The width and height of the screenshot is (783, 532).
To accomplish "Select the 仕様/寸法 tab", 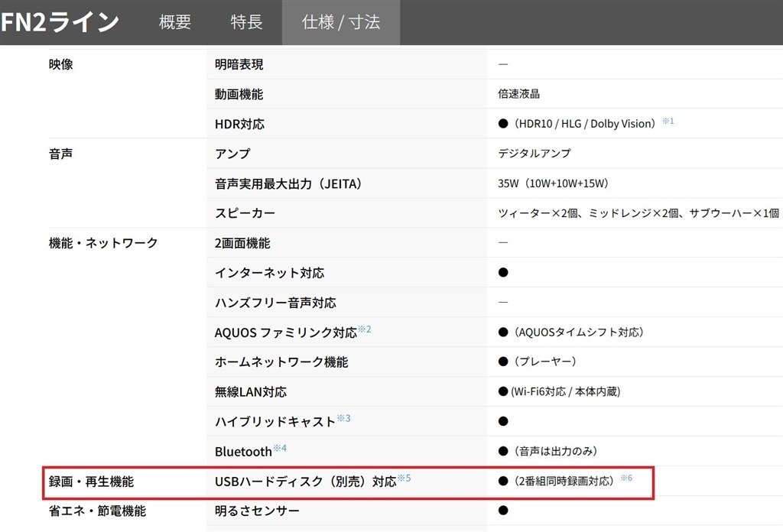I will coord(341,23).
